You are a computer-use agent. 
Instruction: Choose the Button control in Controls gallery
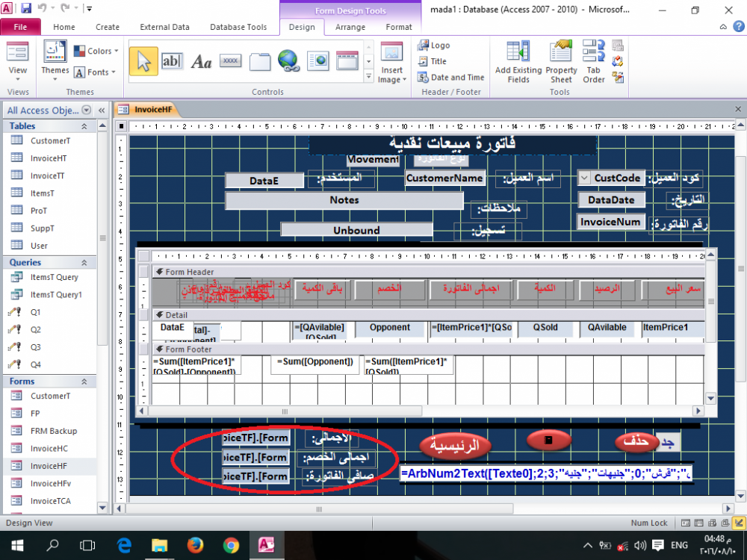click(x=231, y=61)
